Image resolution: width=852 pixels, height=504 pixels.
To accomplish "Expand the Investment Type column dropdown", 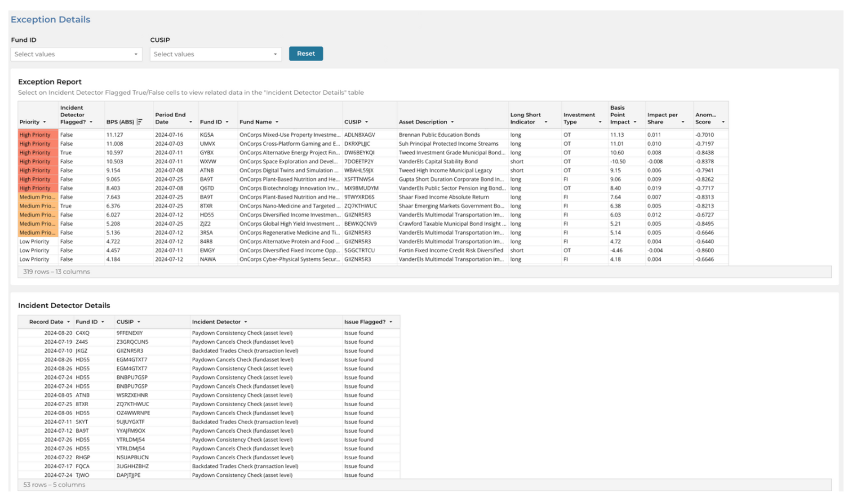I will click(600, 122).
